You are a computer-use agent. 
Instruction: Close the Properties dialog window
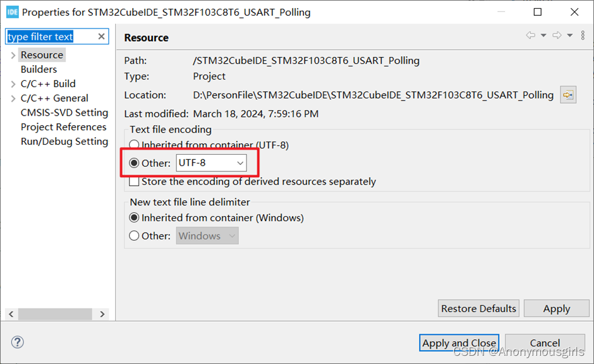574,12
